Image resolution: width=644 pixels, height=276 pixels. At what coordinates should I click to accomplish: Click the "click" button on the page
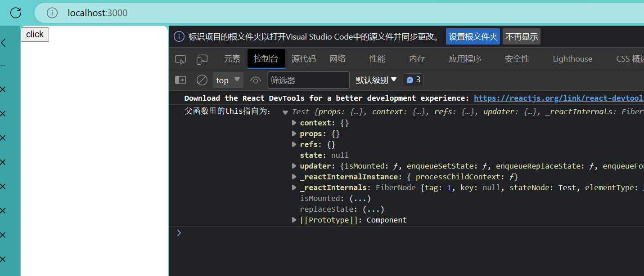35,35
